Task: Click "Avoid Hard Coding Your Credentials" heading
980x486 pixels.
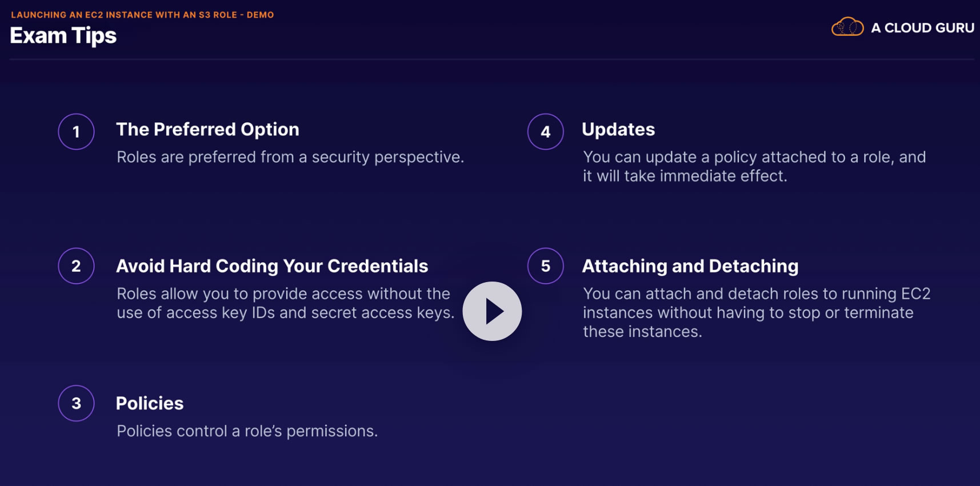Action: coord(272,266)
